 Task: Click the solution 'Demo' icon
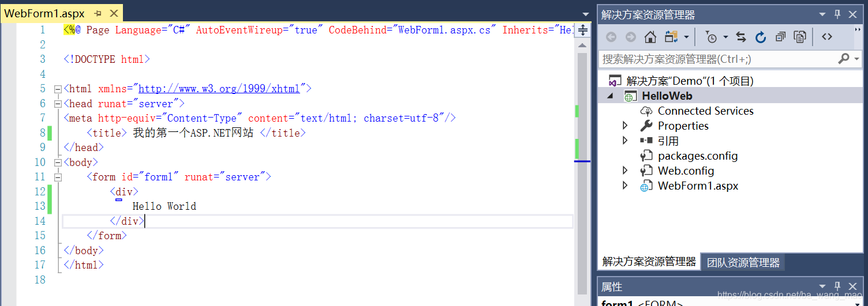pyautogui.click(x=615, y=81)
